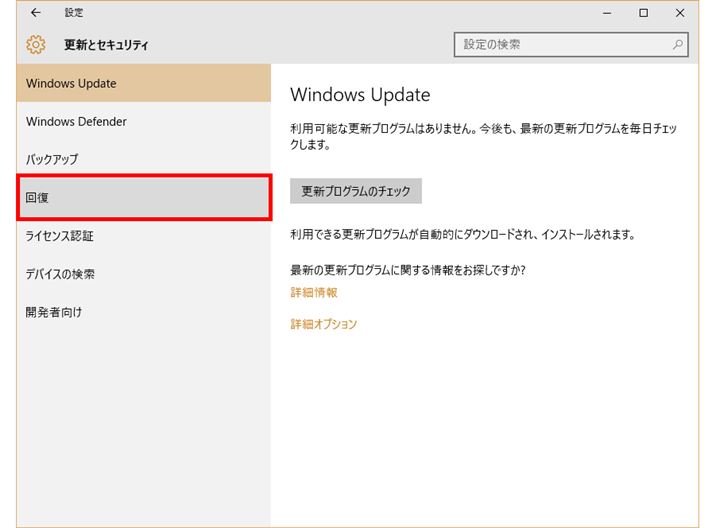Open デバイスの検索 section
Viewport: 715px width, 528px height.
coord(144,274)
